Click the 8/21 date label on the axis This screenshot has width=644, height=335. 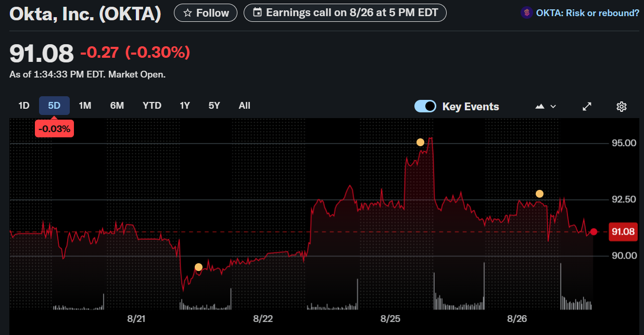[x=136, y=318]
